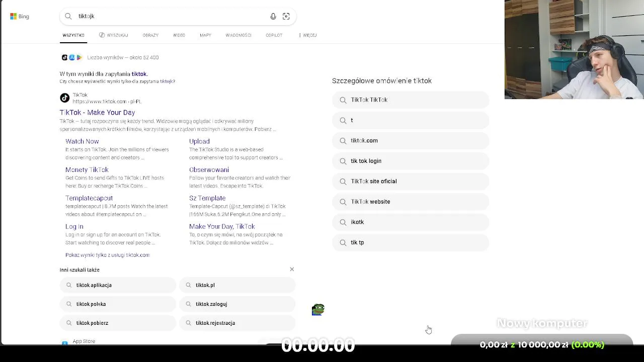The height and width of the screenshot is (362, 644).
Task: Select related search 'tiktok aplikacja'
Action: pyautogui.click(x=118, y=285)
